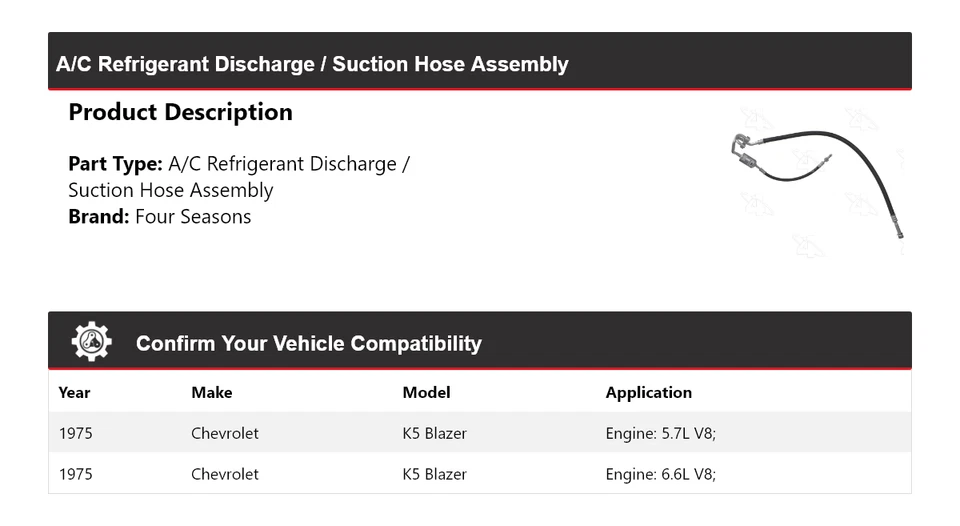Click K5 Blazer in the 5.7L row
The image size is (960, 526).
(435, 433)
